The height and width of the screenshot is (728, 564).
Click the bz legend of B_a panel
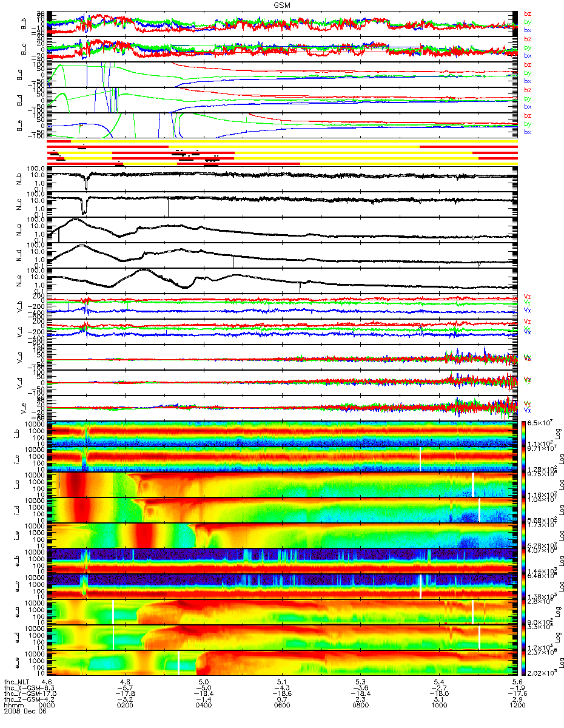[527, 64]
